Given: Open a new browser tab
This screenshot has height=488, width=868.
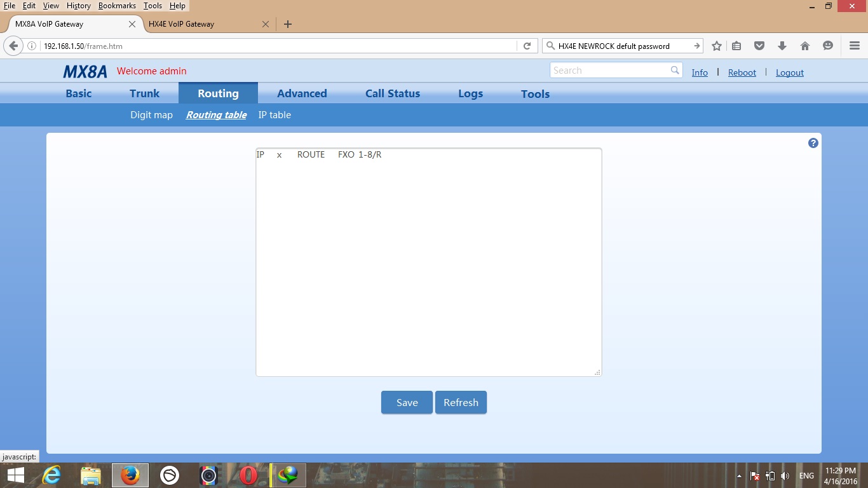Looking at the screenshot, I should click(288, 24).
